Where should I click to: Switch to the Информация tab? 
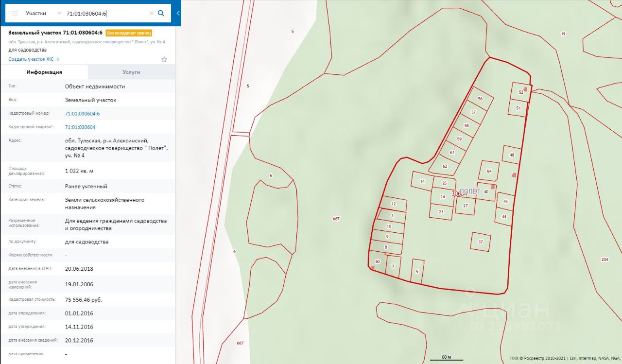click(44, 72)
